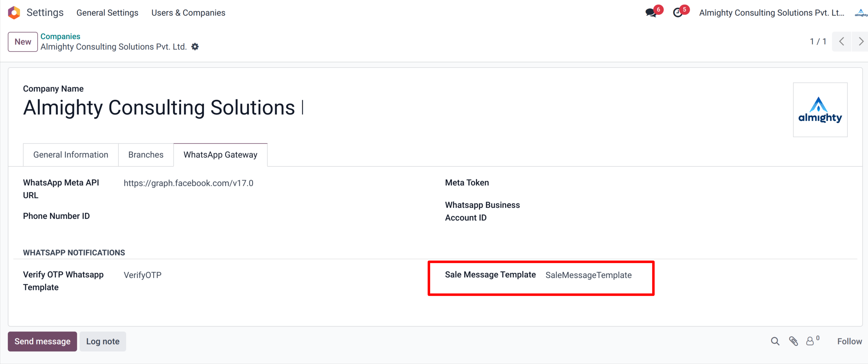Click the almighty user avatar at top right
Screen dimensions: 868x364
(x=861, y=13)
